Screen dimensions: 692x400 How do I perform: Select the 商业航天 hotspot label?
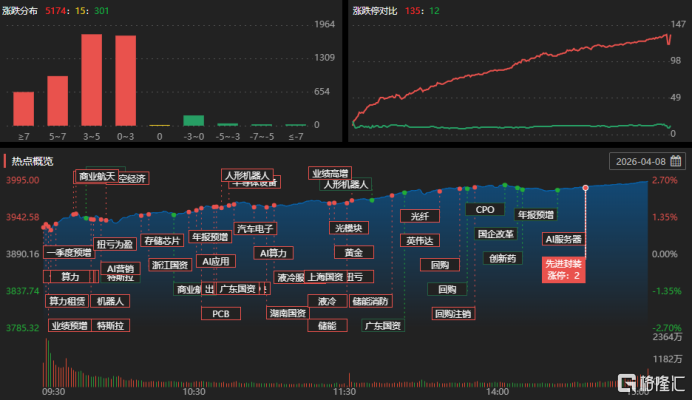click(x=96, y=177)
